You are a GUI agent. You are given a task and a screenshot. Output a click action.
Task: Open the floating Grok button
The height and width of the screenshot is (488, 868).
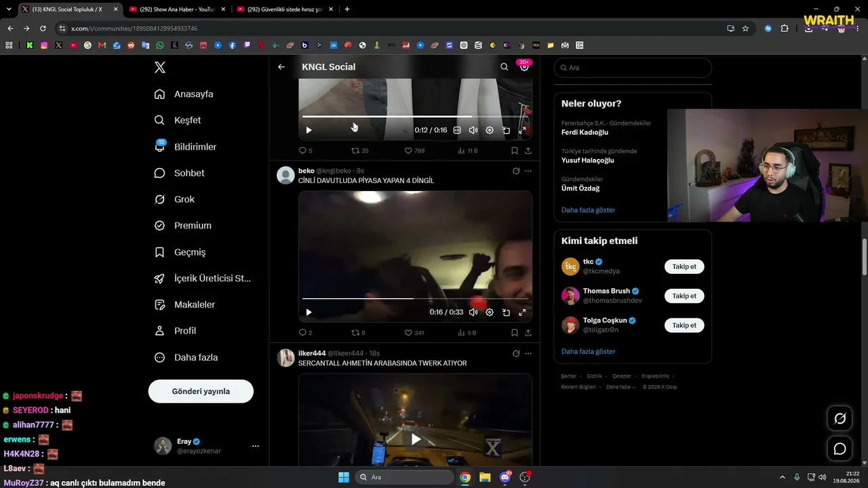[840, 418]
